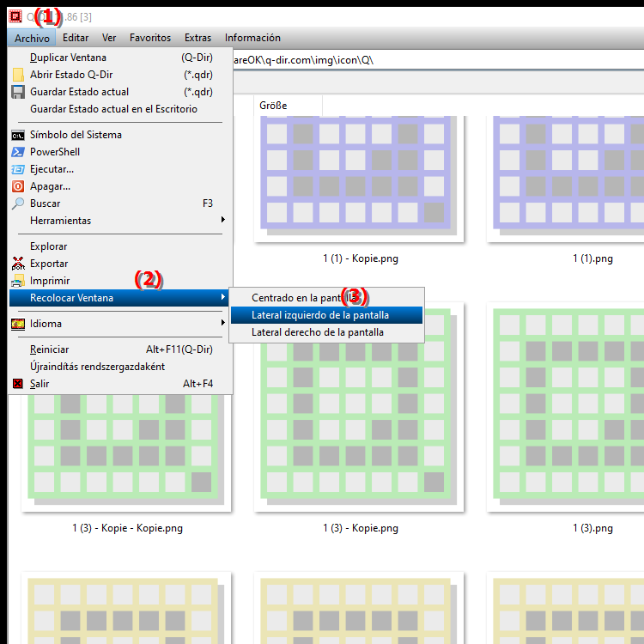Screen dimensions: 644x644
Task: Click the Ejecutar run icon
Action: coord(18,169)
